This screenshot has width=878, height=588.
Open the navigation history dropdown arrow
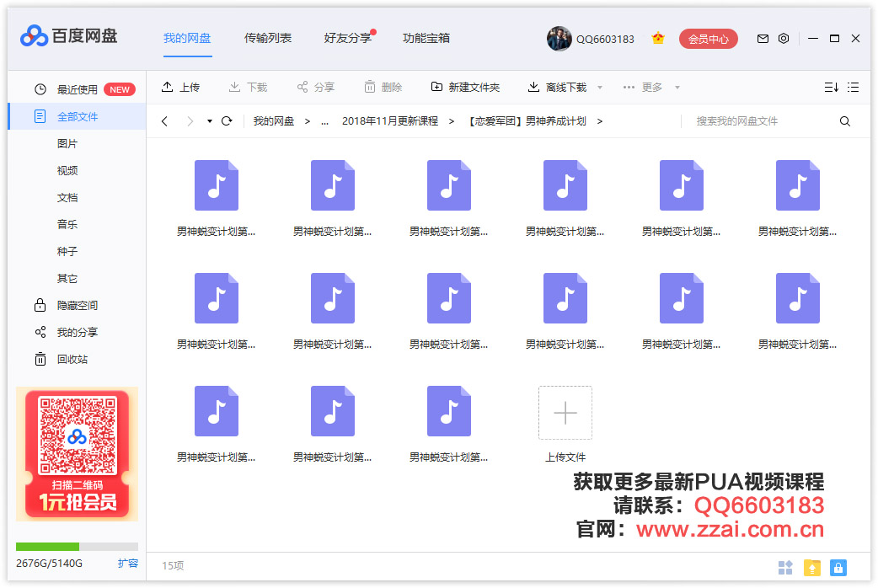210,121
